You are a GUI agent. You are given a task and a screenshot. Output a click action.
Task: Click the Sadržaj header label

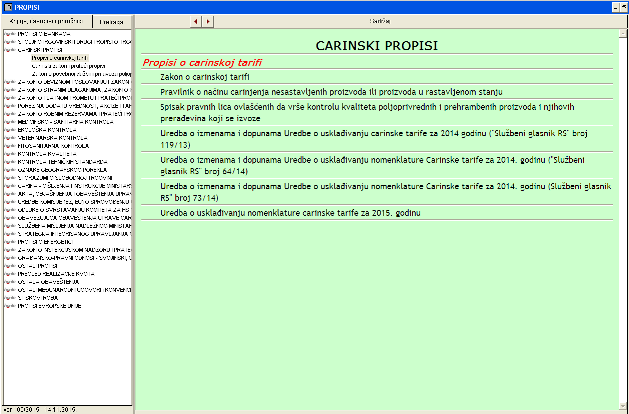(379, 21)
